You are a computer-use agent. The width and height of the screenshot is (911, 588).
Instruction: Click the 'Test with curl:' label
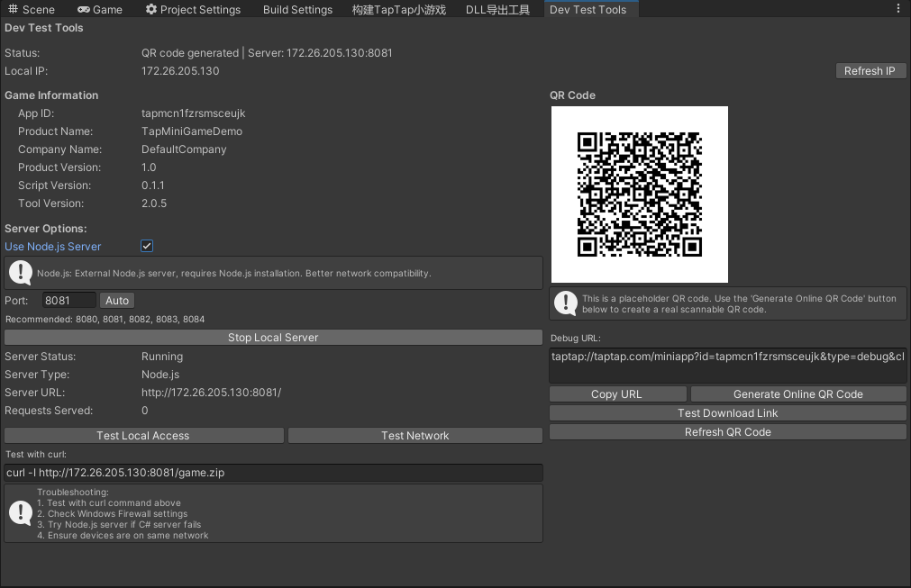tap(36, 455)
